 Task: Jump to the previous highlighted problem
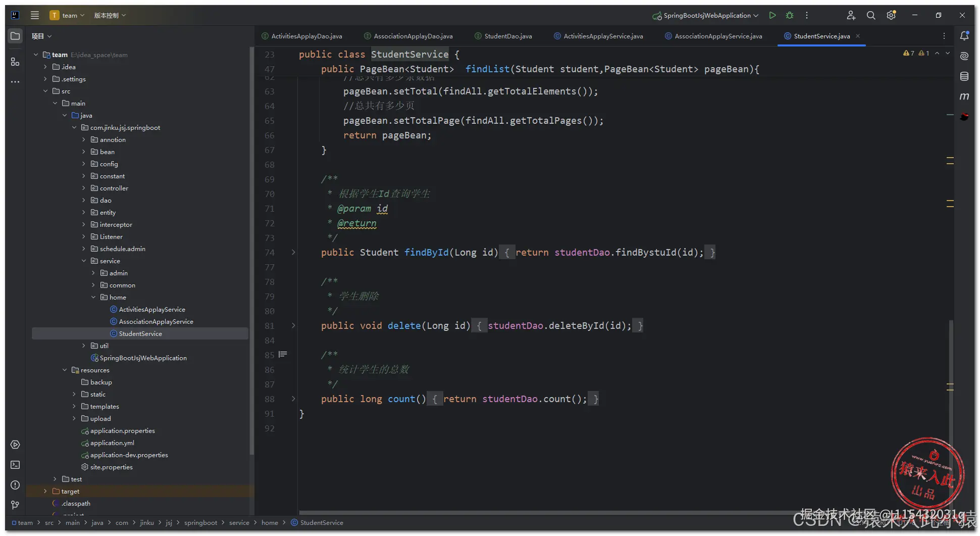[937, 53]
